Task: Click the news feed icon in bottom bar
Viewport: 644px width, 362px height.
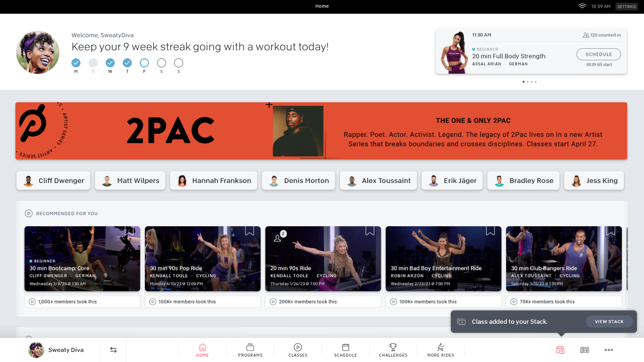Action: 585,350
